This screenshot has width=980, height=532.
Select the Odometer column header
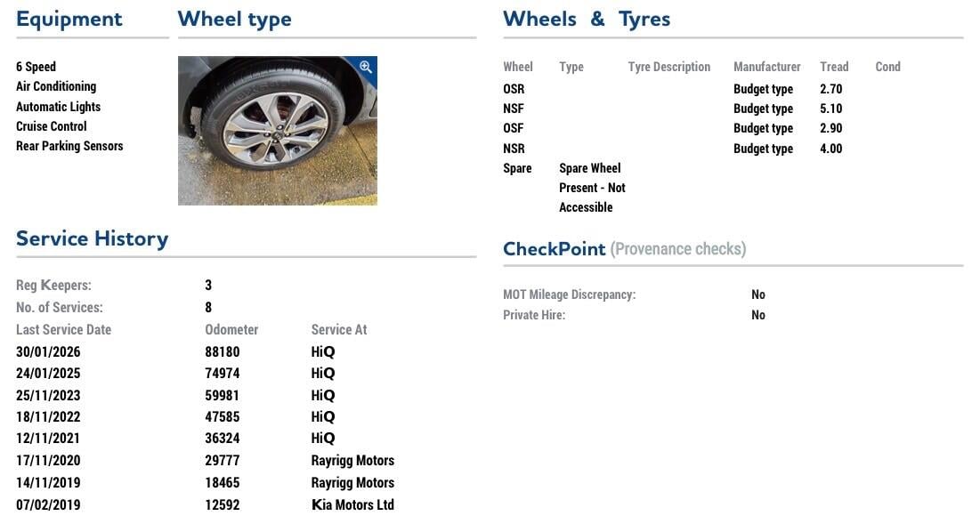click(x=231, y=329)
